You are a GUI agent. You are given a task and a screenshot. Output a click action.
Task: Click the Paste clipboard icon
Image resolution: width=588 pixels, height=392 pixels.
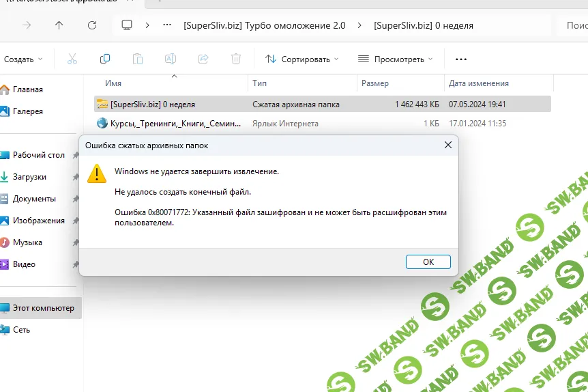pyautogui.click(x=138, y=59)
